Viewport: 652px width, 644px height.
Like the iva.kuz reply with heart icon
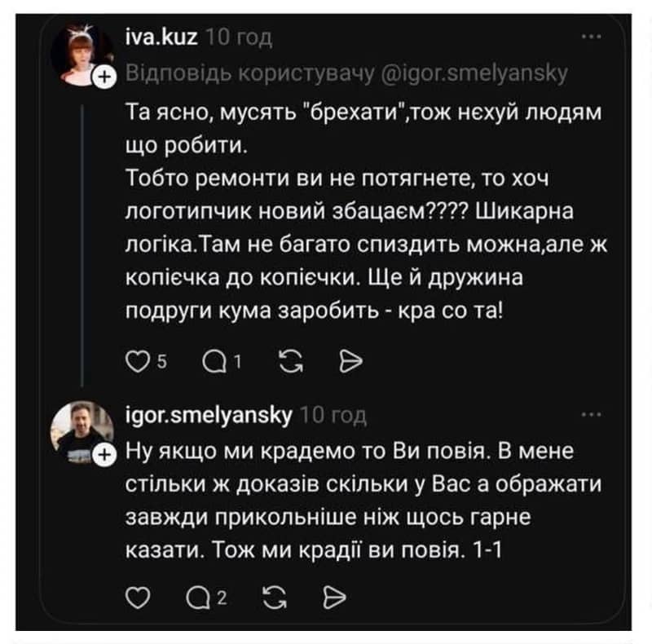[138, 359]
